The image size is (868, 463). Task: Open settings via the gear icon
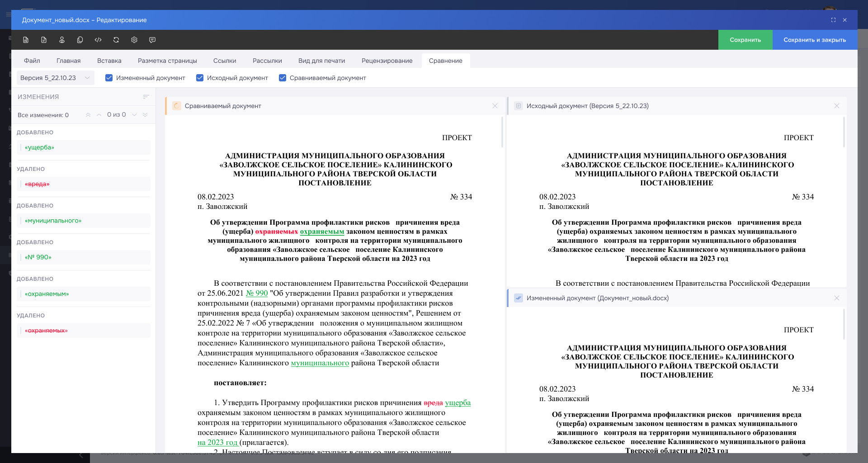[134, 40]
